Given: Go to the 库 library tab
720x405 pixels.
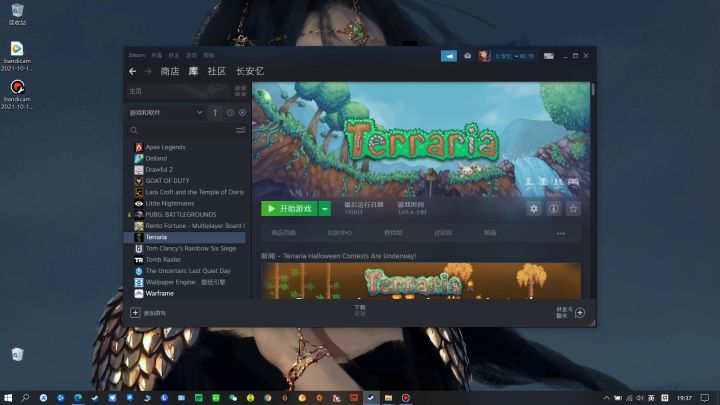Looking at the screenshot, I should [x=193, y=71].
